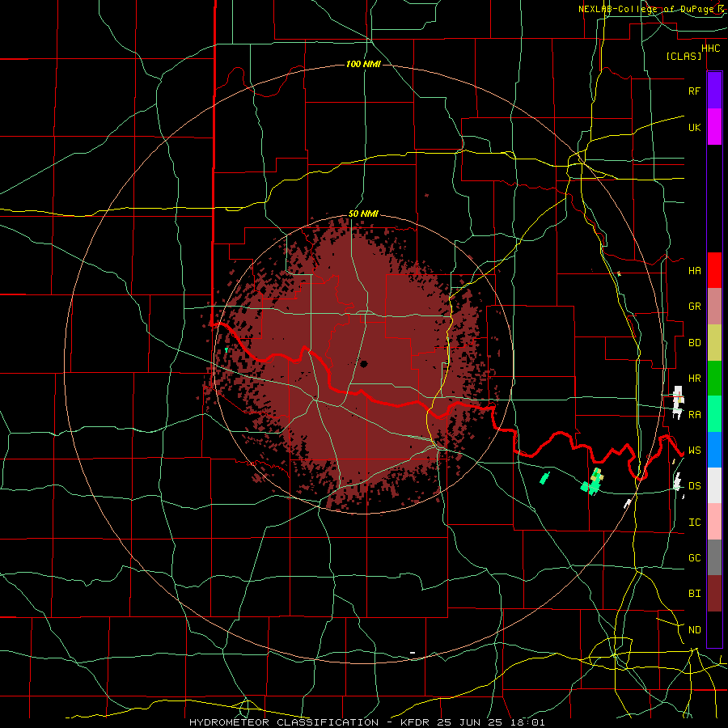Image resolution: width=728 pixels, height=728 pixels.
Task: Click the 'BD' legend label
Action: [694, 343]
